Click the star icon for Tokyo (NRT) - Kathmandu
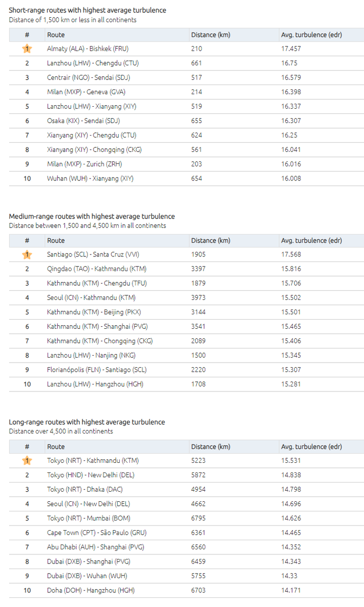This screenshot has width=364, height=607. click(27, 460)
